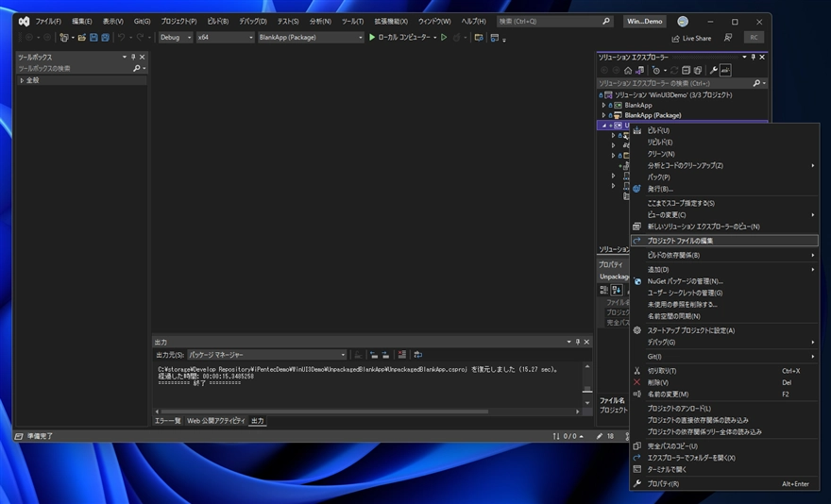This screenshot has height=504, width=831.
Task: Click the ローカル コンピューター run button
Action: tap(399, 37)
